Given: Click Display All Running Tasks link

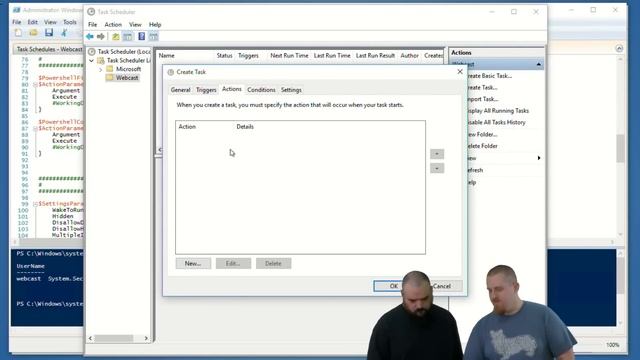Looking at the screenshot, I should pos(497,111).
